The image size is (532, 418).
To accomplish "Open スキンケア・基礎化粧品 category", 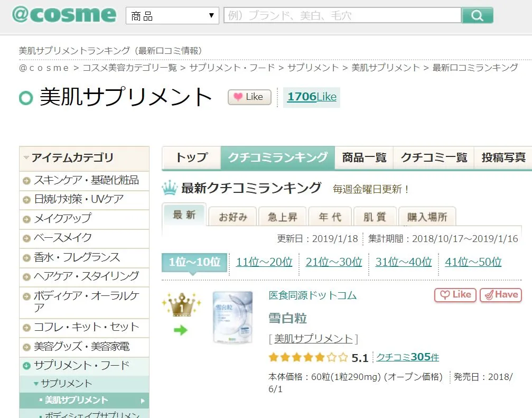I will pyautogui.click(x=84, y=181).
